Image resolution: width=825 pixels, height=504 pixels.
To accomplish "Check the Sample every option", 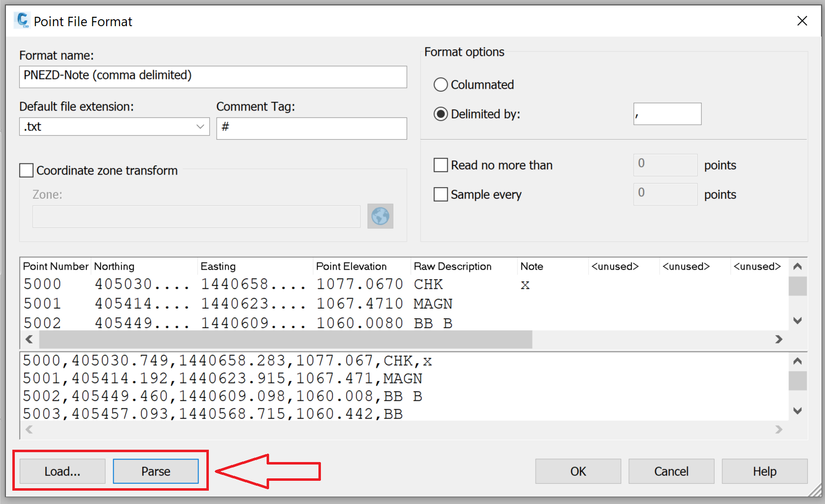I will click(x=440, y=194).
